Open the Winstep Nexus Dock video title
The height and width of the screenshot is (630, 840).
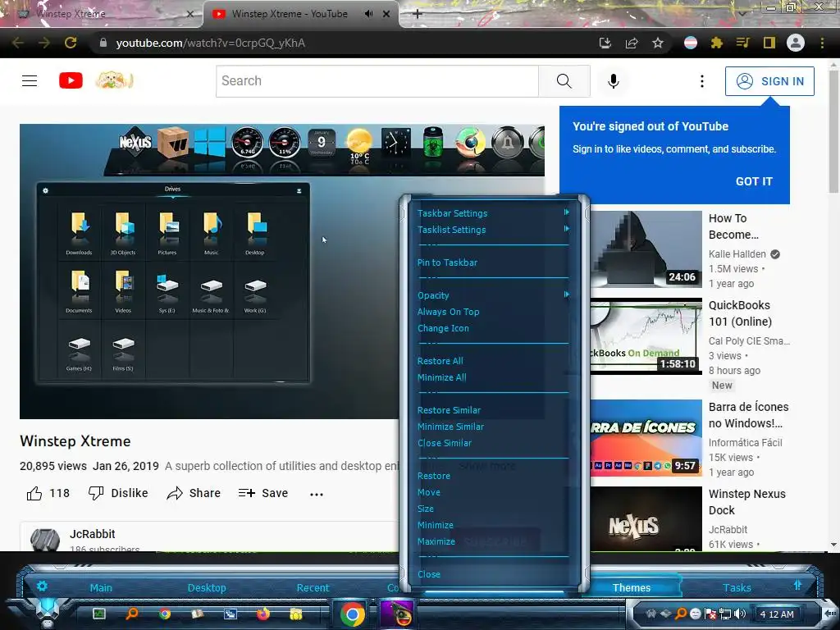(x=746, y=502)
